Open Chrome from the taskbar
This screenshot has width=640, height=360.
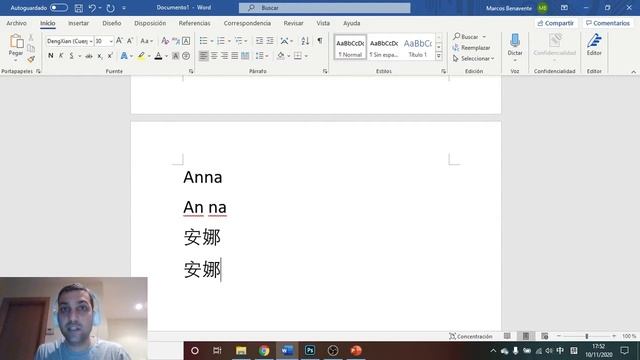point(264,350)
